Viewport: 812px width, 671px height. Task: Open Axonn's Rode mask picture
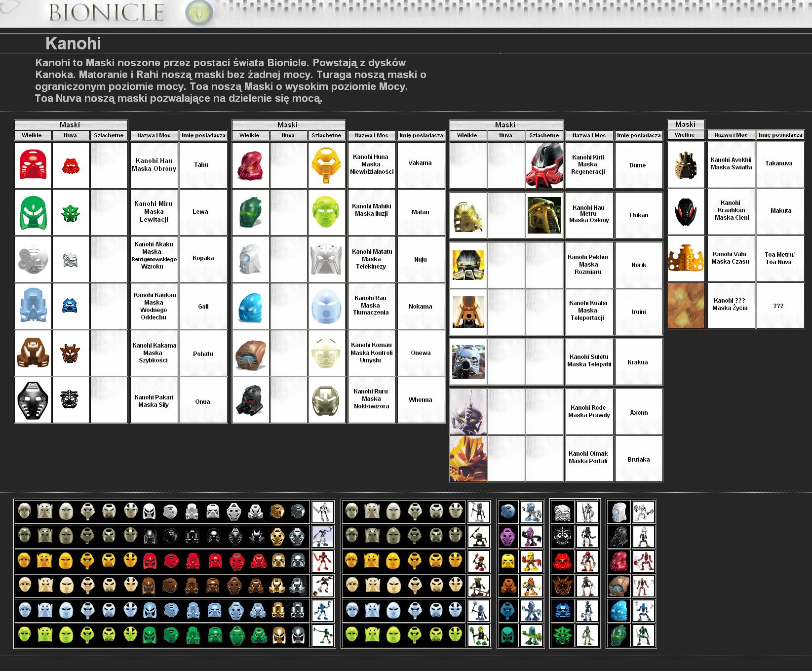pos(468,412)
